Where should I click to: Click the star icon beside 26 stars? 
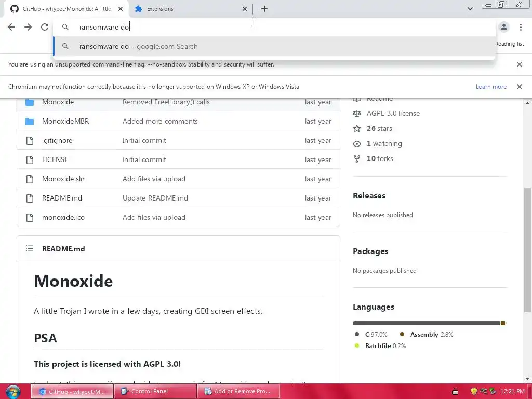[x=357, y=129]
